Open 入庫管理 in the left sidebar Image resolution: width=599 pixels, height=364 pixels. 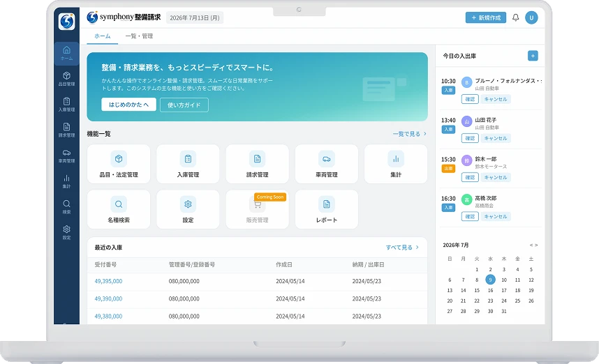[x=66, y=104]
